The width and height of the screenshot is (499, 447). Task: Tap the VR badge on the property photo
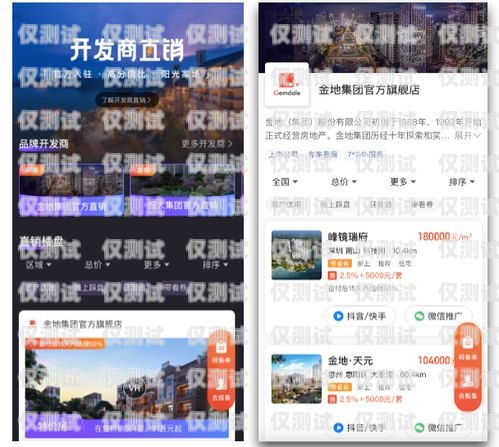click(x=134, y=388)
